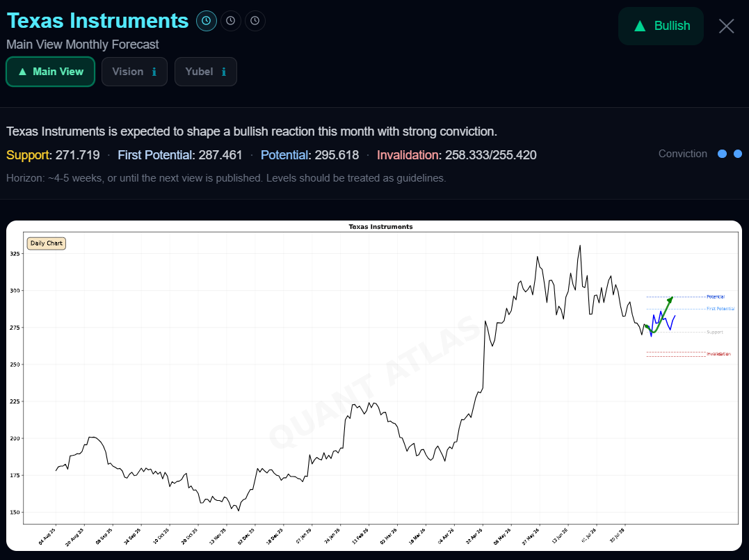Select the third clock history icon
749x560 pixels.
click(255, 21)
